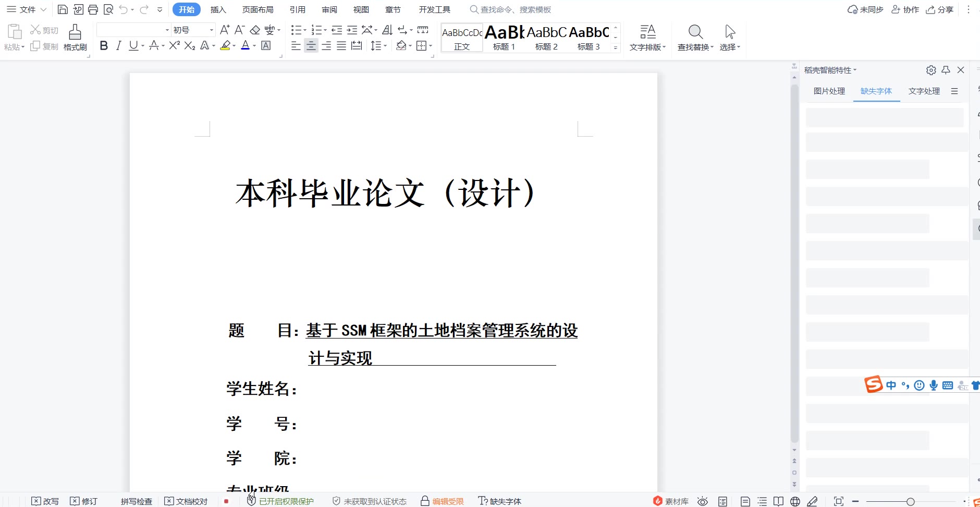The image size is (980, 507).
Task: Click the Copy (复制) button
Action: coord(44,46)
